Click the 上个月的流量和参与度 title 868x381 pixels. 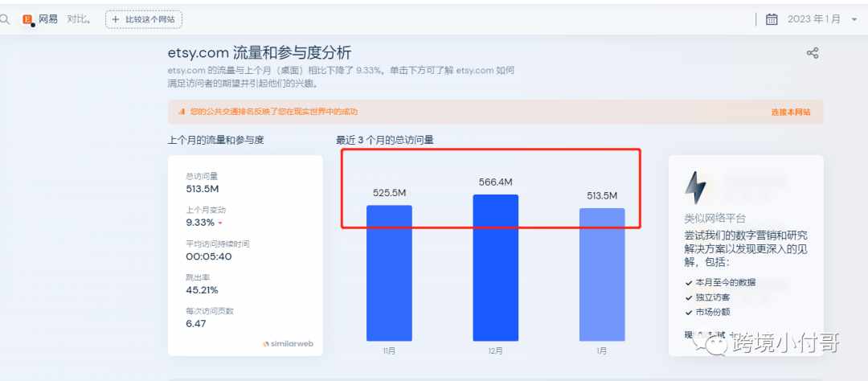(x=216, y=140)
